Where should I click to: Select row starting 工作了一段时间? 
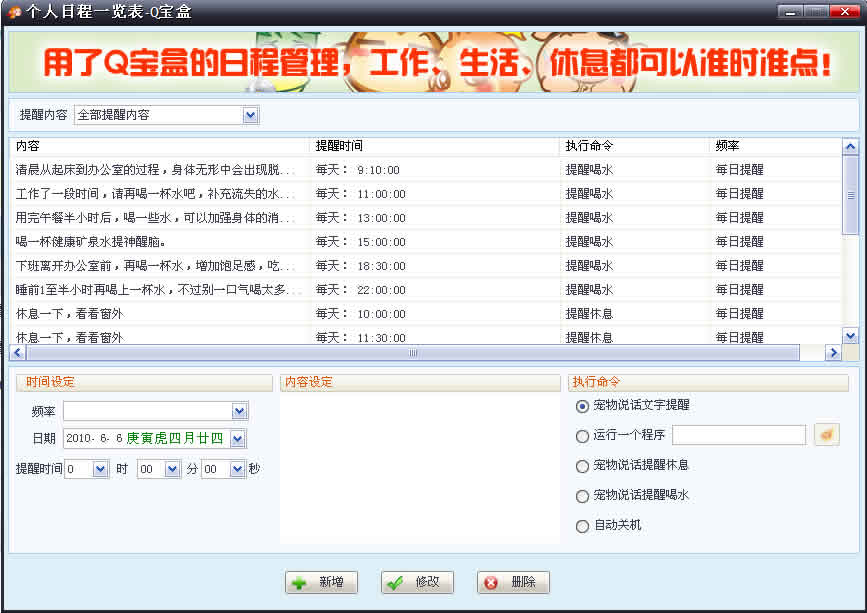[426, 194]
